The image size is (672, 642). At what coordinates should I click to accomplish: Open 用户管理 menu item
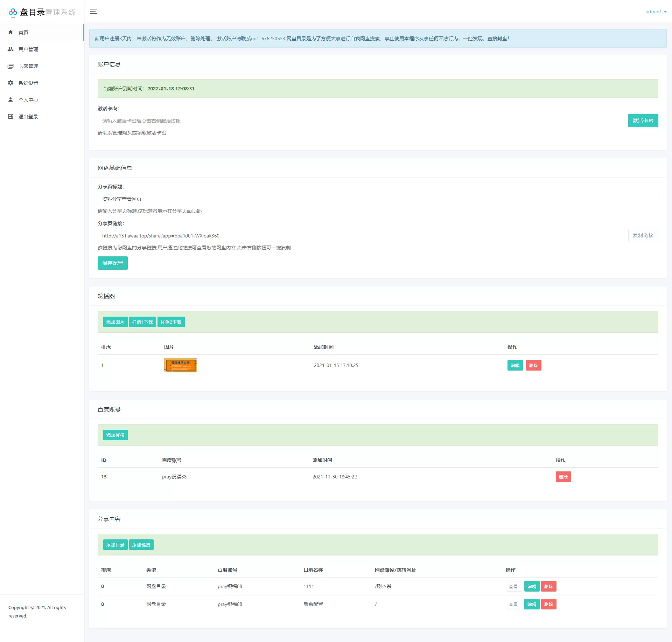pos(28,49)
